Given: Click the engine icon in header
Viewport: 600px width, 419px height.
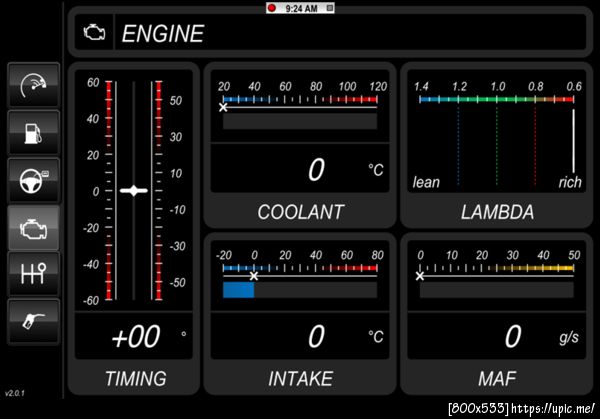Looking at the screenshot, I should pyautogui.click(x=95, y=33).
